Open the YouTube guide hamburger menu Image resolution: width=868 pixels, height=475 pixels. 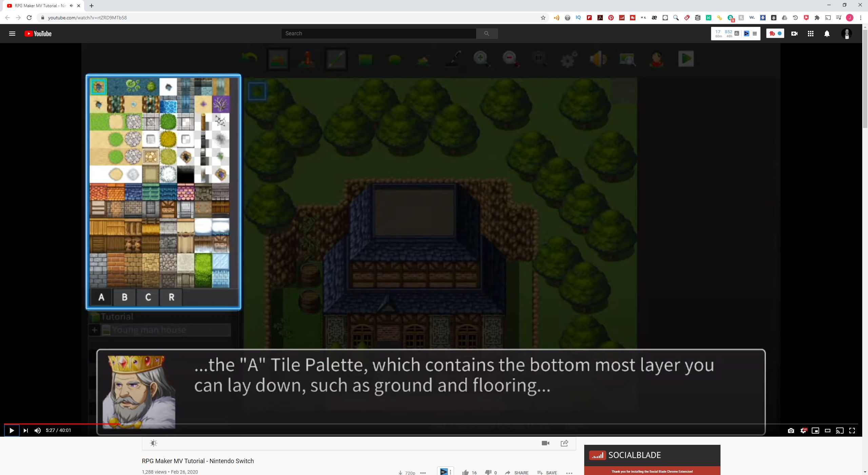12,34
